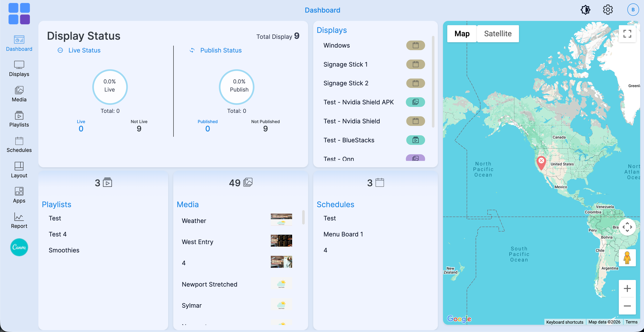
Task: Launch the Canva integration button
Action: (19, 247)
